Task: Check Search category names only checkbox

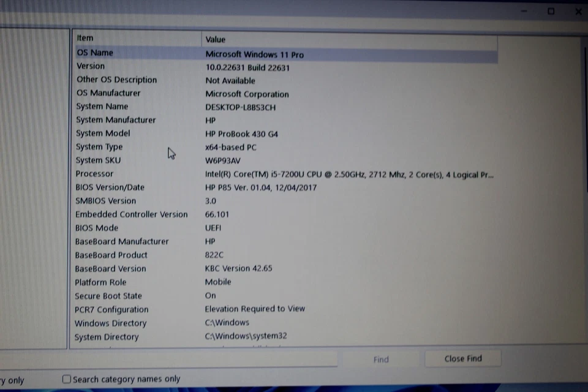Action: click(x=66, y=379)
